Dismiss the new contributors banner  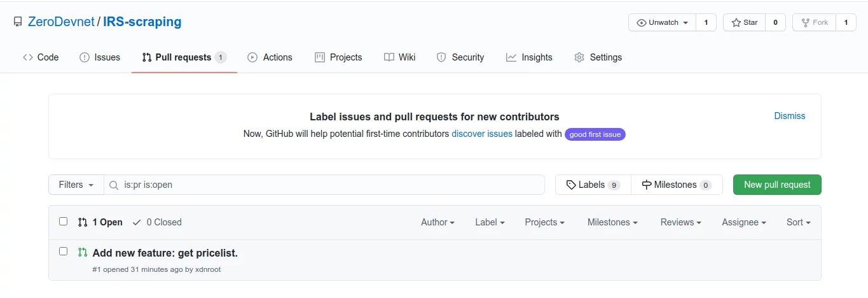(x=790, y=116)
